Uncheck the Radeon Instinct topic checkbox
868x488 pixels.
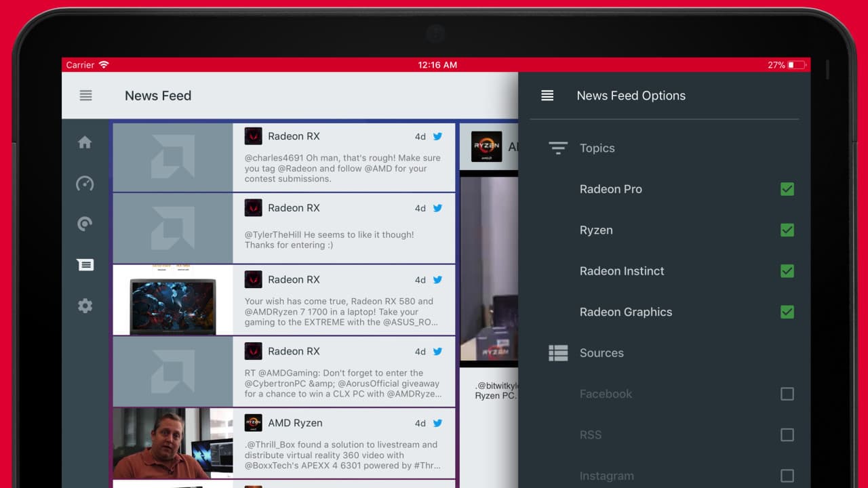click(x=787, y=271)
